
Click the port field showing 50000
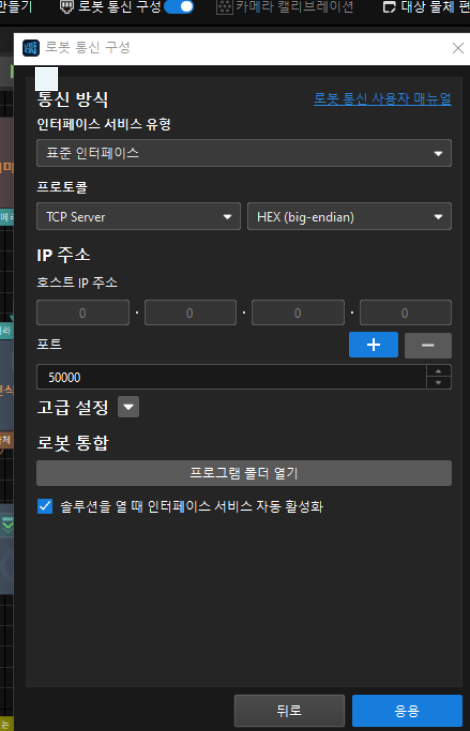pyautogui.click(x=231, y=377)
